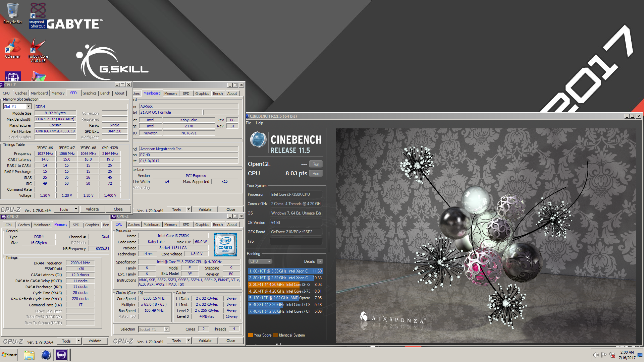Click Validate in the Memory CPU-Z window
Viewport: 644px width, 362px height.
pos(95,341)
